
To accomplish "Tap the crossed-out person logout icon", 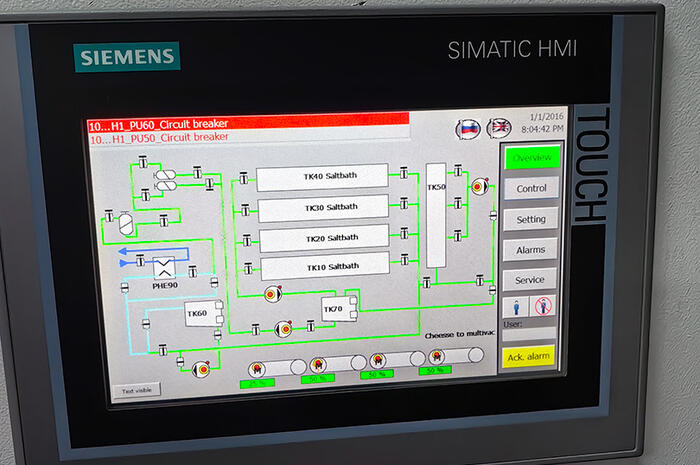I will 543,306.
